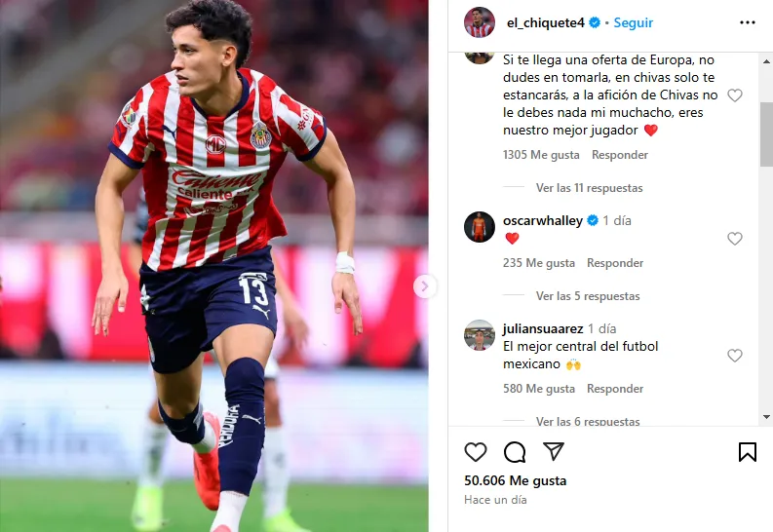Open el_chiquete4 profile picture

[x=480, y=22]
